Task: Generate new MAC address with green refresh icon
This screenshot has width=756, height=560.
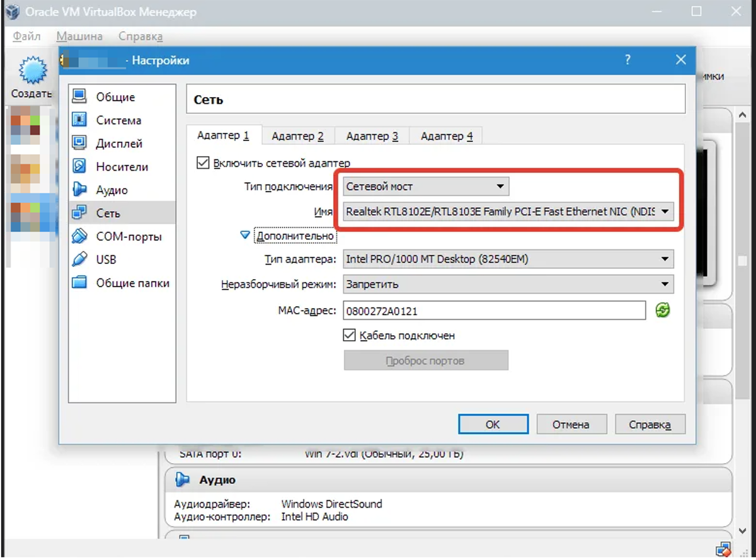Action: [662, 310]
